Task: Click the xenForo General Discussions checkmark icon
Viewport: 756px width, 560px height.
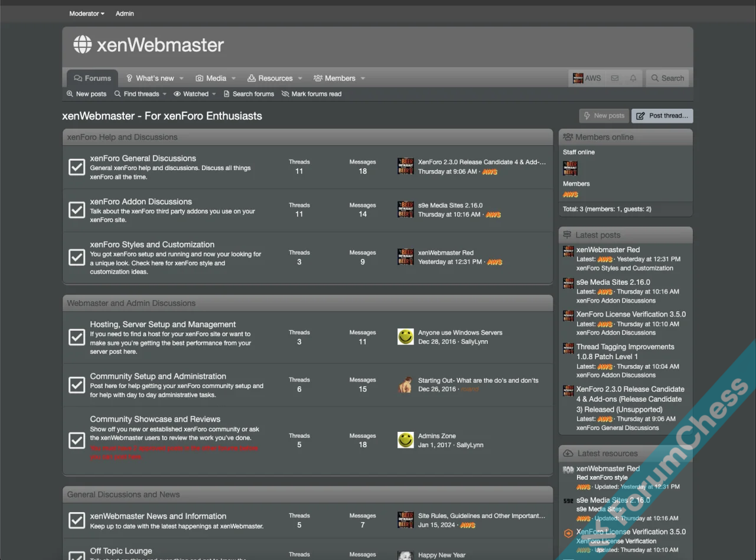Action: [x=77, y=167]
